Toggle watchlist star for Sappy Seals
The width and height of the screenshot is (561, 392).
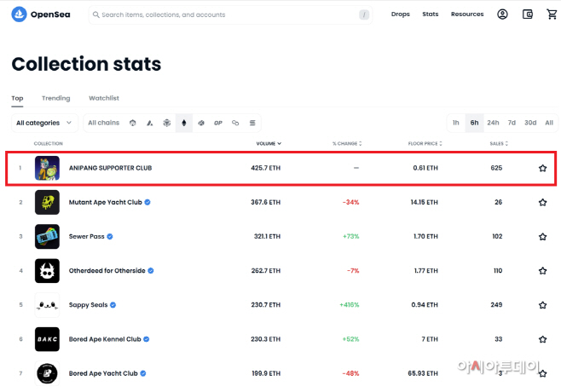542,305
